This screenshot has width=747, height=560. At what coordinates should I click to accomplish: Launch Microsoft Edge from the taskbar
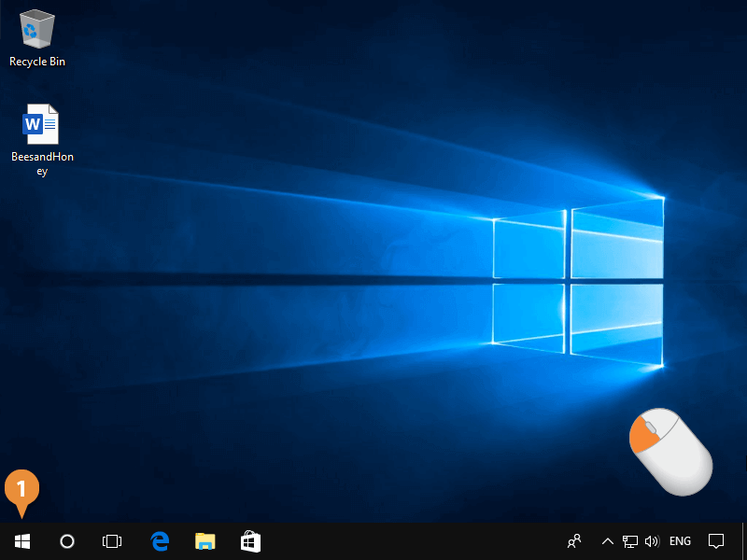point(160,541)
